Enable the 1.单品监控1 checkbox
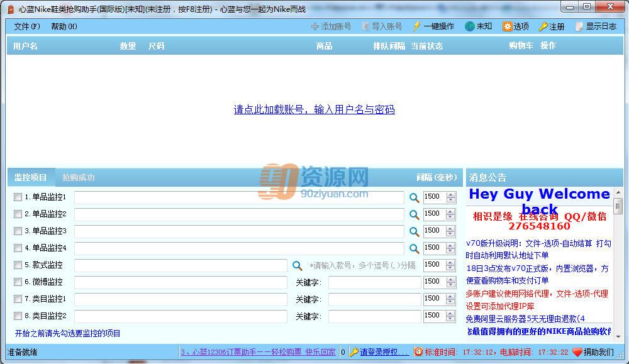This screenshot has height=364, width=629. [18, 197]
